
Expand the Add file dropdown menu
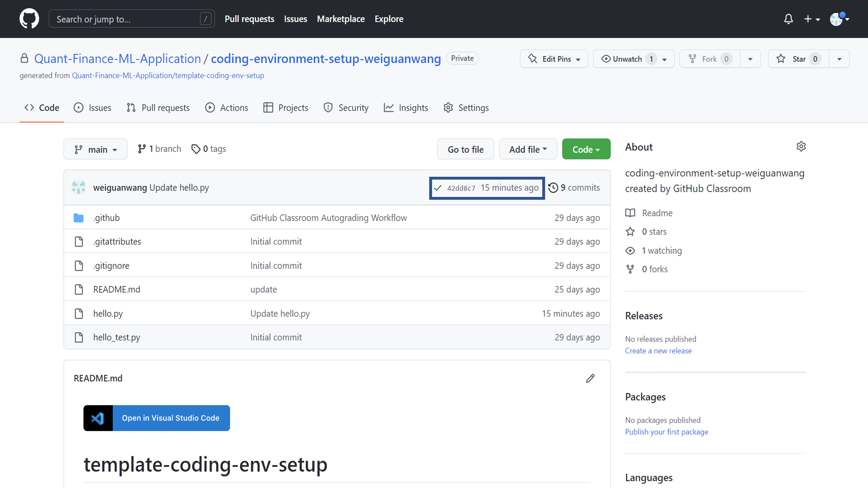(527, 149)
